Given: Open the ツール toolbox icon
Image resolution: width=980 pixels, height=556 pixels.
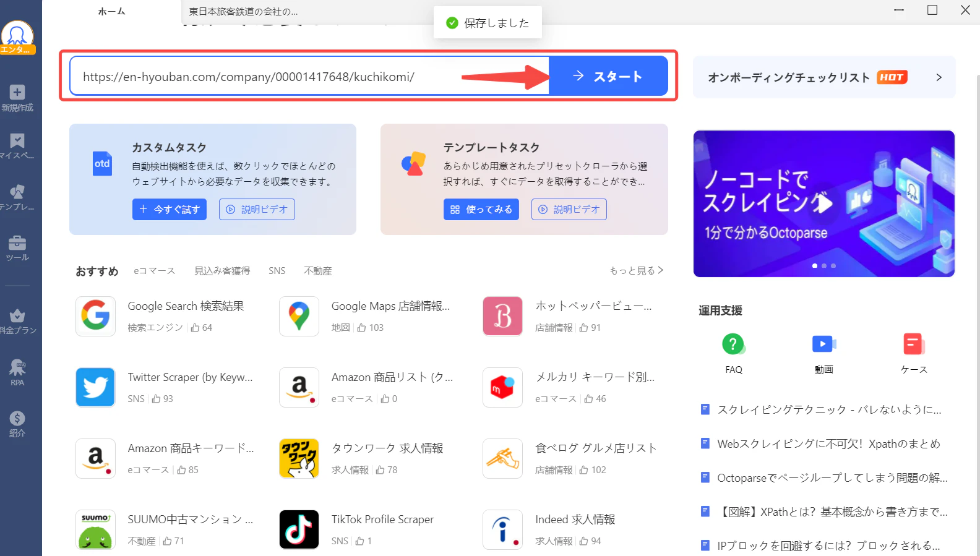Looking at the screenshot, I should click(x=17, y=242).
